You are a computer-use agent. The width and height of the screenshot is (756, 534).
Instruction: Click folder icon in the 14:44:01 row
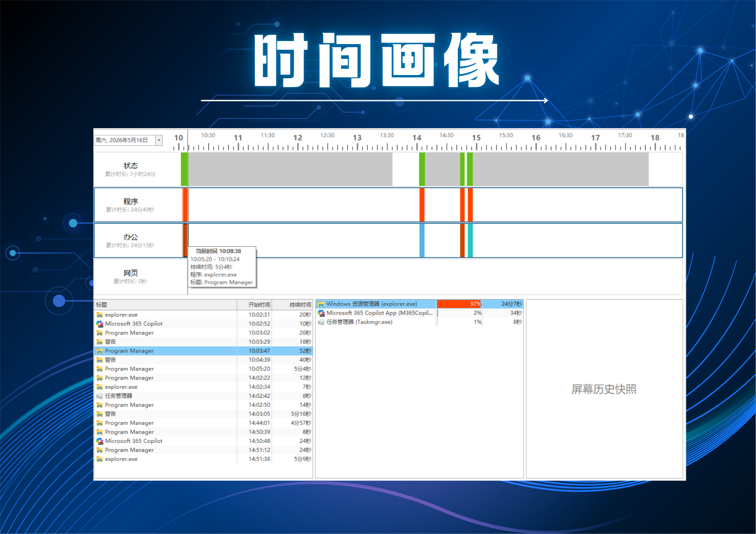pos(100,423)
